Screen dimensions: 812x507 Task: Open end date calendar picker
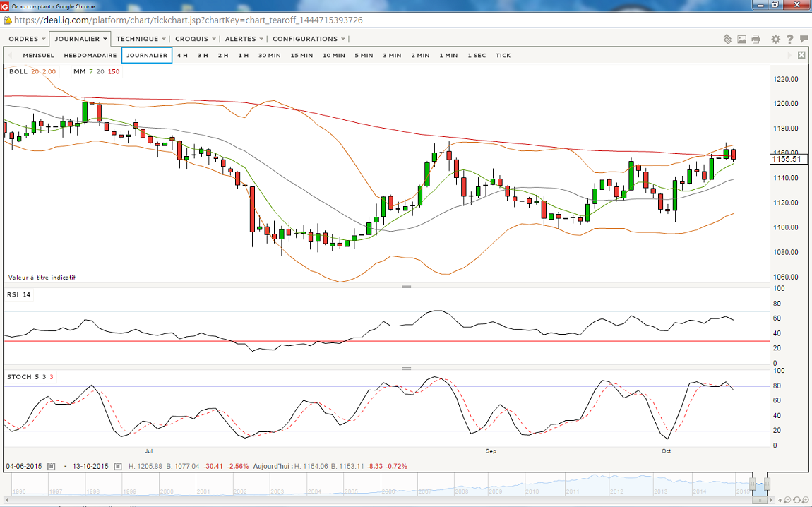click(x=118, y=466)
